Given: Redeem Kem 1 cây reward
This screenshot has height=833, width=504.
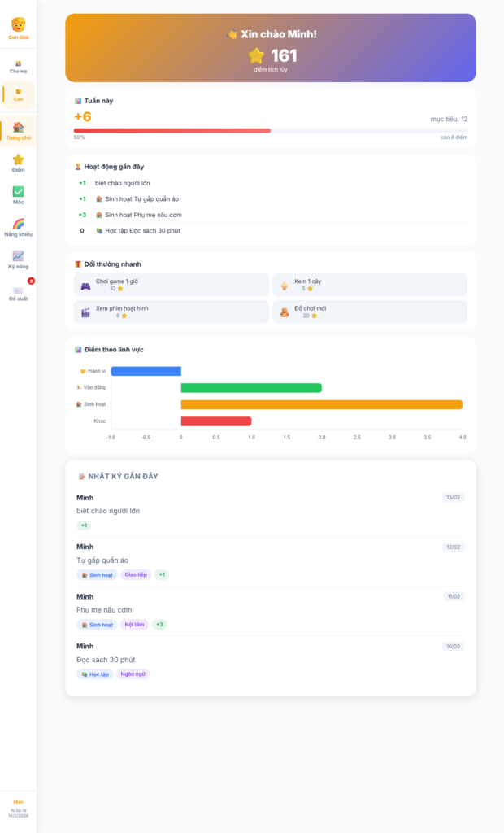Looking at the screenshot, I should click(x=370, y=284).
